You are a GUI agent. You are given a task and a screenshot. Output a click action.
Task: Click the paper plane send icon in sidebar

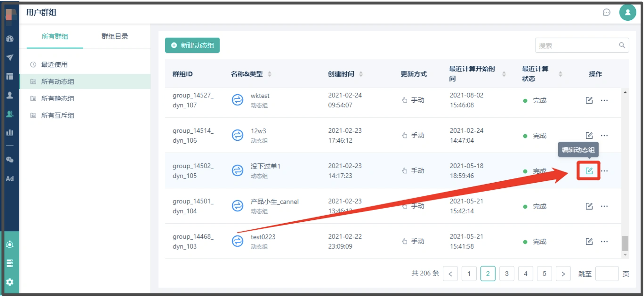[10, 57]
